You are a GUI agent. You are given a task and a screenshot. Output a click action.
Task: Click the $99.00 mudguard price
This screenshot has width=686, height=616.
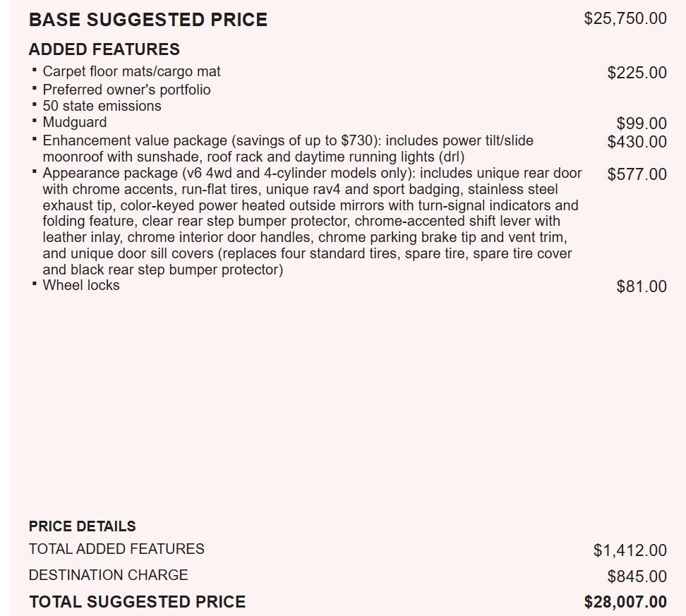pyautogui.click(x=642, y=124)
